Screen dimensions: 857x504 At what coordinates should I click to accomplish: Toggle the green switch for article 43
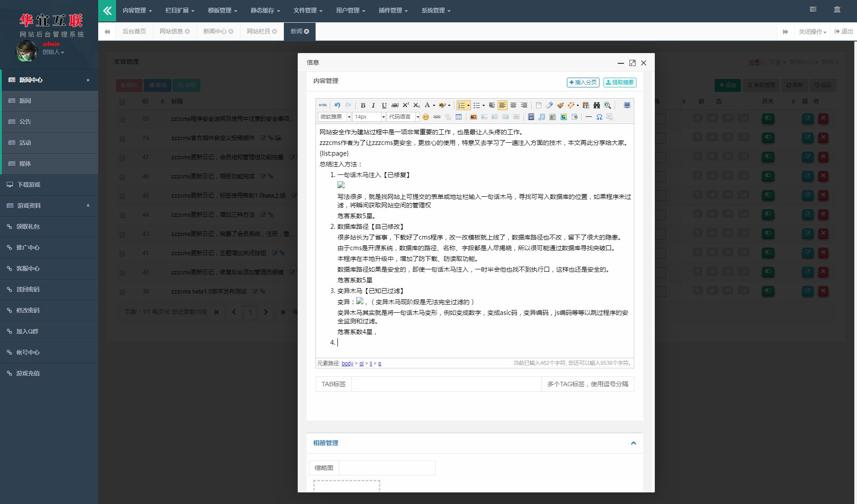768,234
